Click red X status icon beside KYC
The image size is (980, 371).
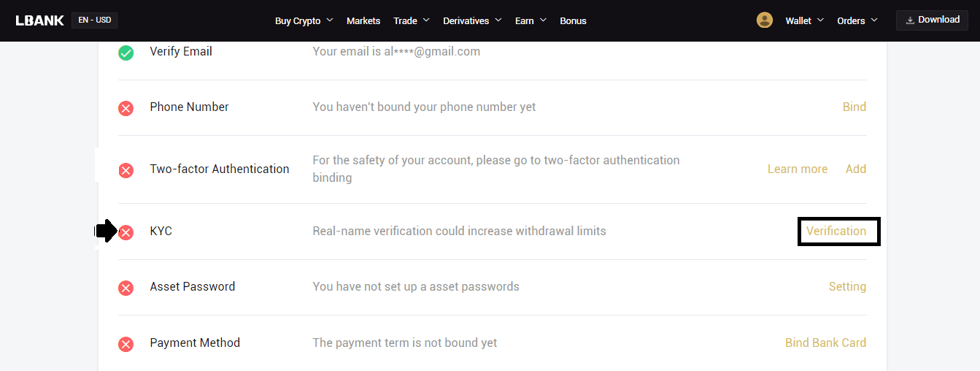pyautogui.click(x=126, y=232)
